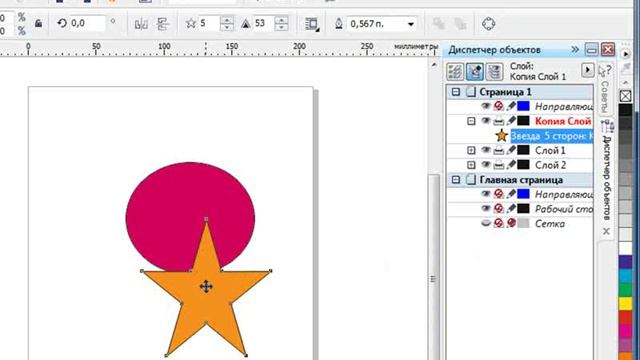Collapse the Страница 1 tree node

click(x=456, y=92)
